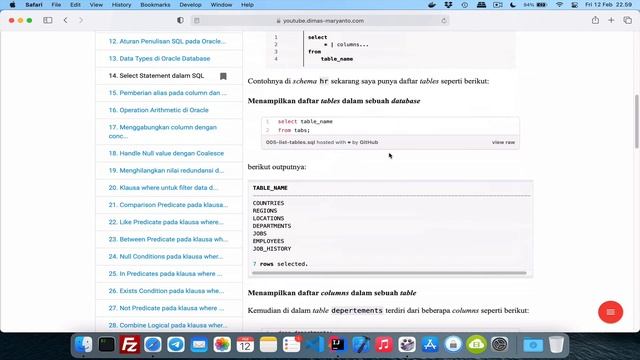
Task: Open the File menu
Action: point(56,5)
